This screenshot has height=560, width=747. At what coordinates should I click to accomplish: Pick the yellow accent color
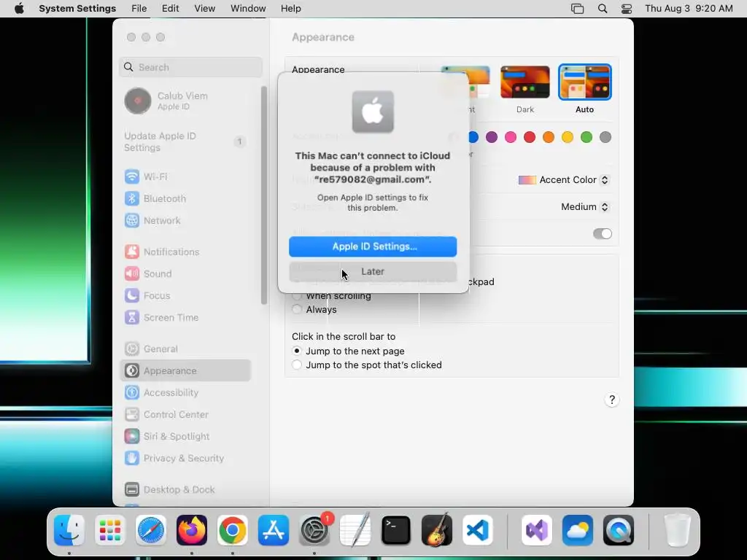(568, 137)
